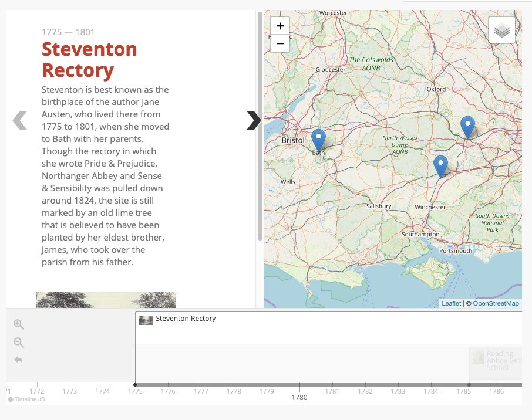This screenshot has width=532, height=420.
Task: Select the map marker near Reading
Action: pyautogui.click(x=467, y=127)
